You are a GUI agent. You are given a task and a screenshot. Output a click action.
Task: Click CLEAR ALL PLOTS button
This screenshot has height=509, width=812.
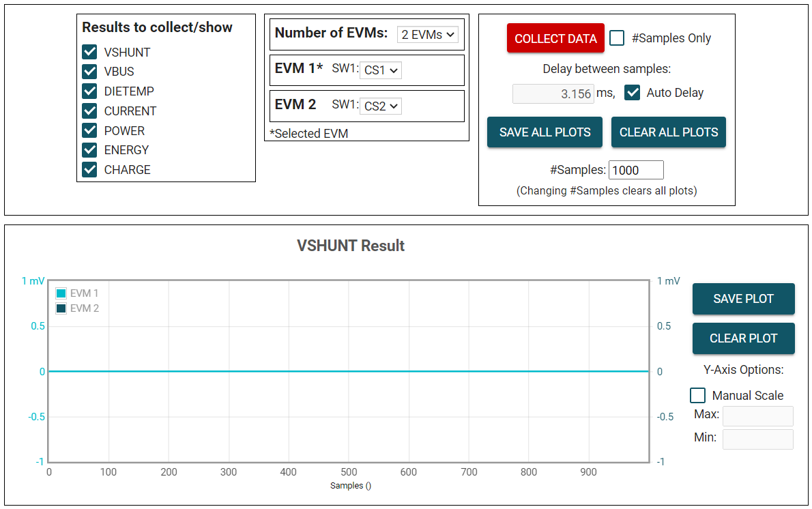[668, 132]
